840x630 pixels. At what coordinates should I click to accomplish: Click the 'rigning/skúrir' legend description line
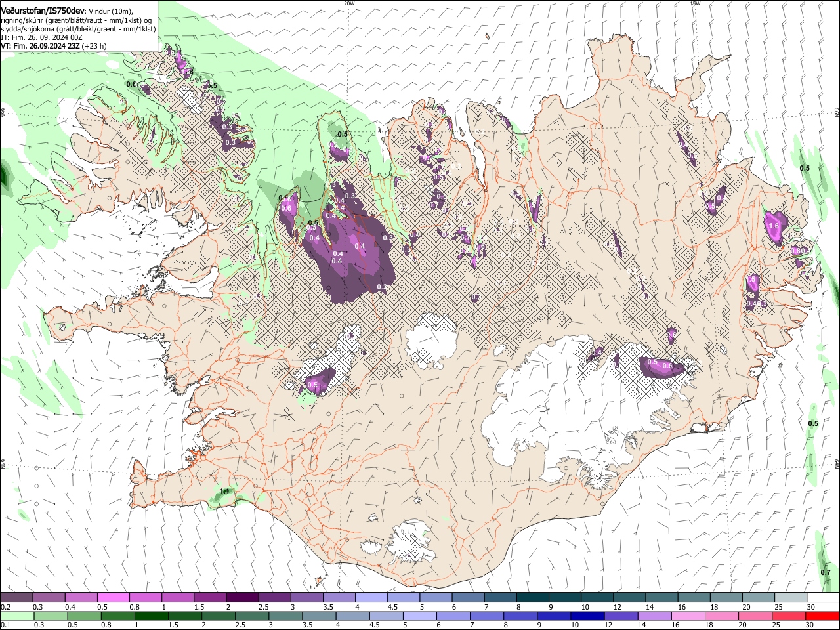pos(77,20)
